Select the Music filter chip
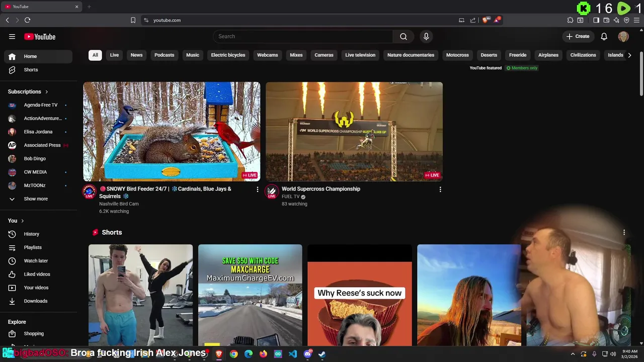644x362 pixels. (x=193, y=55)
